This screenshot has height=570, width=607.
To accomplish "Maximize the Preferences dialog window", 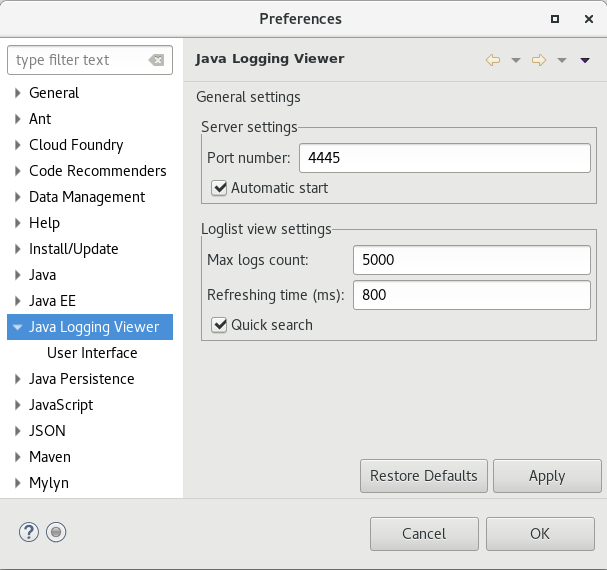I will [x=555, y=19].
